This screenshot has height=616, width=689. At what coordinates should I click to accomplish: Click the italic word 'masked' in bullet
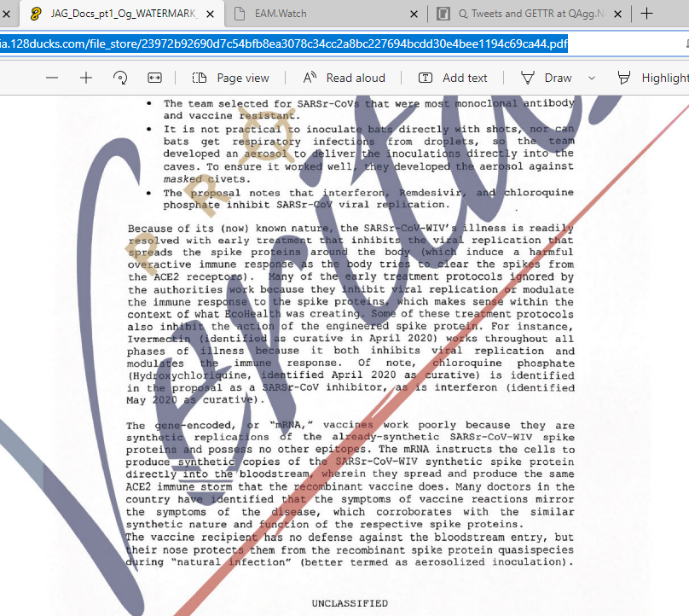tap(182, 179)
